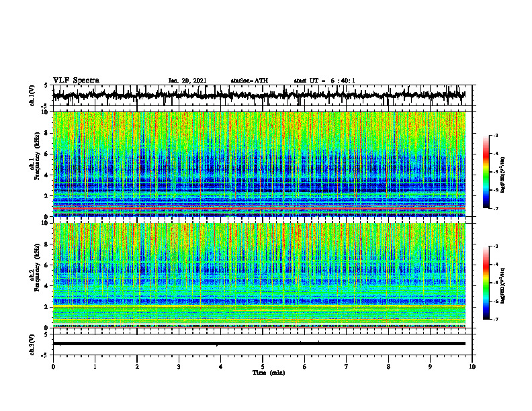Click the ch.1 voltage waveform trace panel
Image resolution: width=532 pixels, height=411 pixels.
pos(263,95)
